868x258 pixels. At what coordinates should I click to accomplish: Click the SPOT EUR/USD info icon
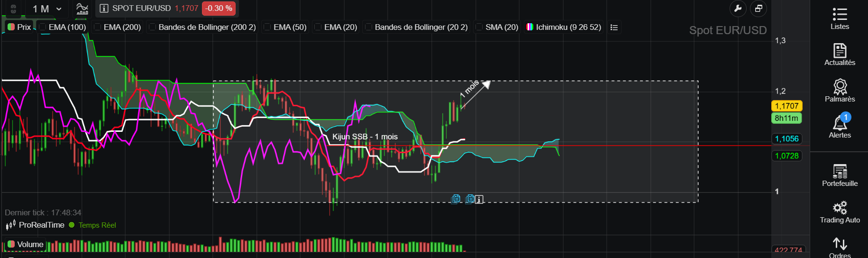[104, 9]
